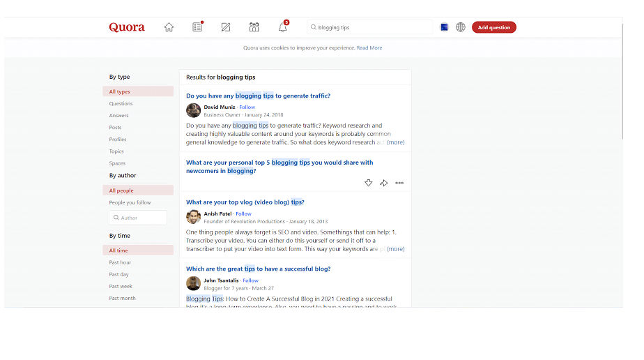Open the Spaces people icon

(x=254, y=27)
